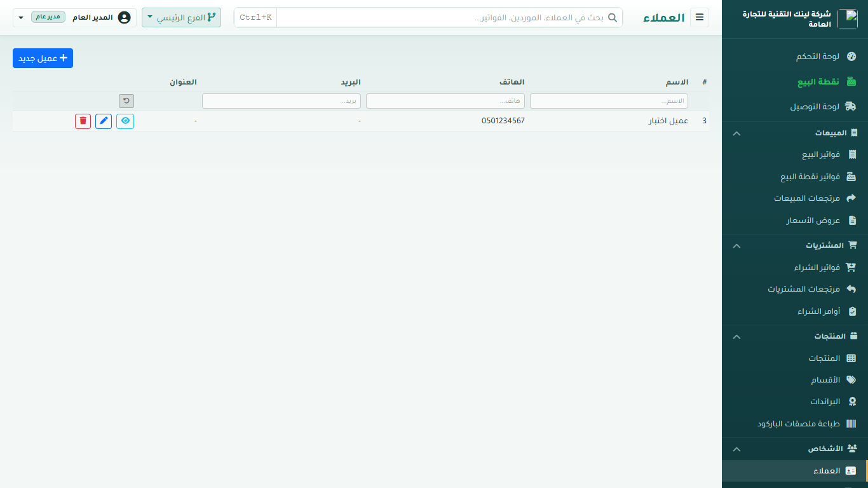Click the الهاتف column header
This screenshot has width=868, height=488.
512,83
